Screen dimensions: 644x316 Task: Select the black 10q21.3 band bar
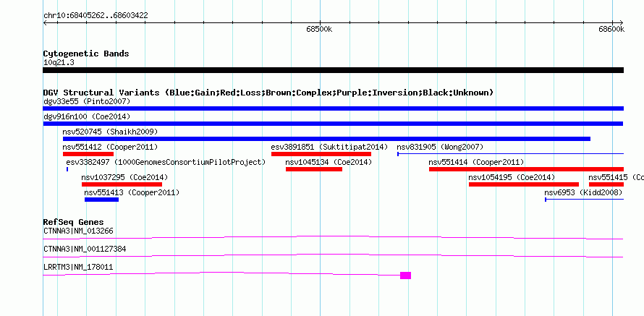[x=333, y=70]
